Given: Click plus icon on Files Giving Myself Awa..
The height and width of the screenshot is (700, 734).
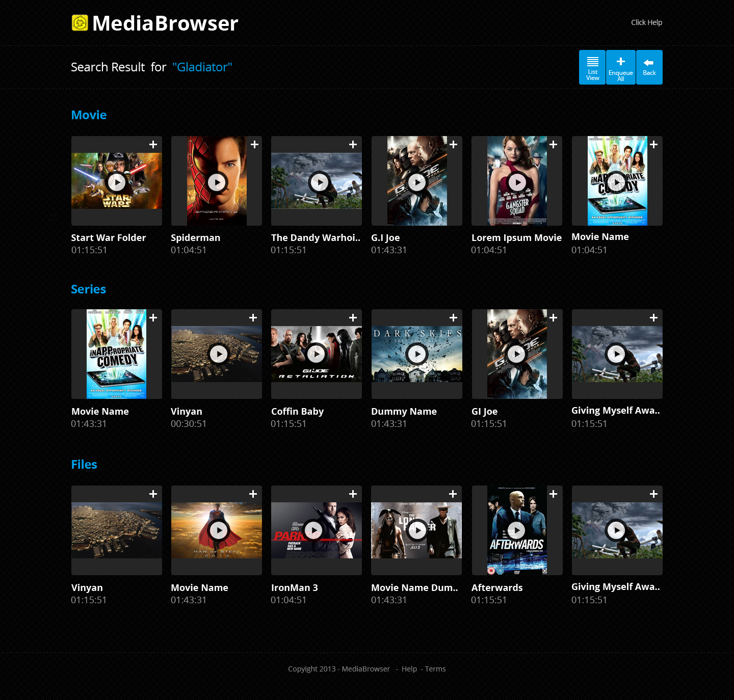Looking at the screenshot, I should point(654,494).
